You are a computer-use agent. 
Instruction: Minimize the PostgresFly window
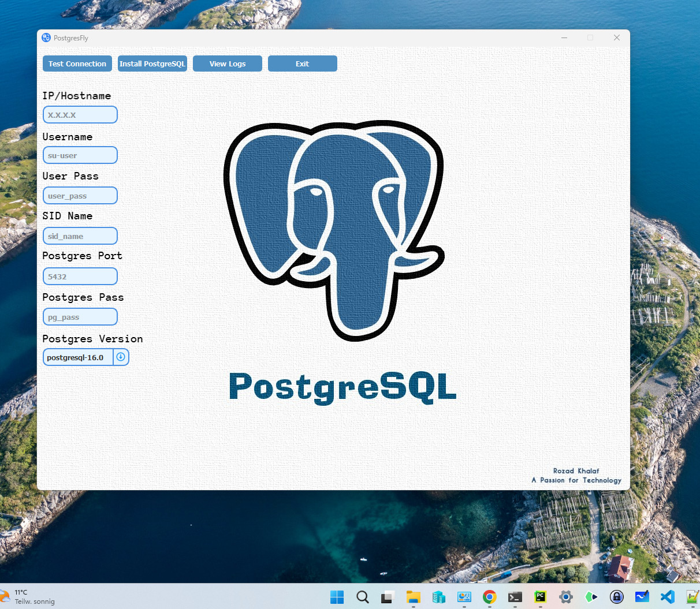click(564, 38)
